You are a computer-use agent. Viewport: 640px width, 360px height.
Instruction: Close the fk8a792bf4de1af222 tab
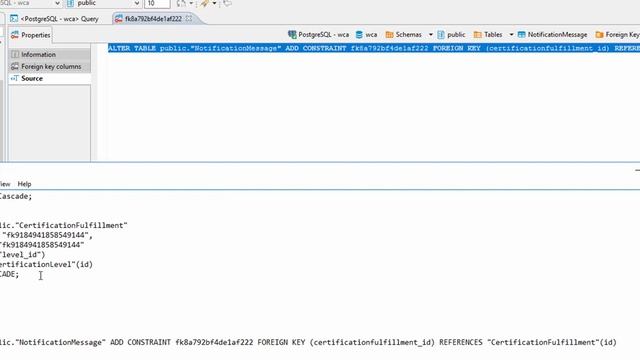[x=189, y=18]
